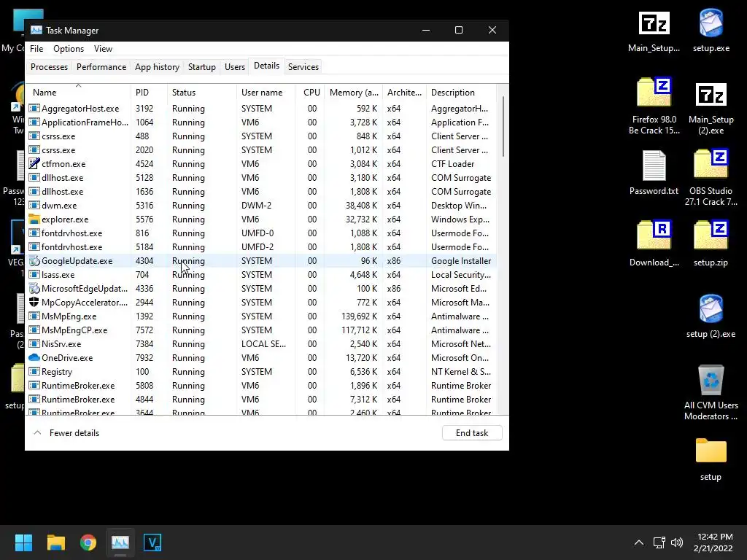Select AggregatorHost.exe row
Image resolution: width=747 pixels, height=560 pixels.
pyautogui.click(x=261, y=109)
